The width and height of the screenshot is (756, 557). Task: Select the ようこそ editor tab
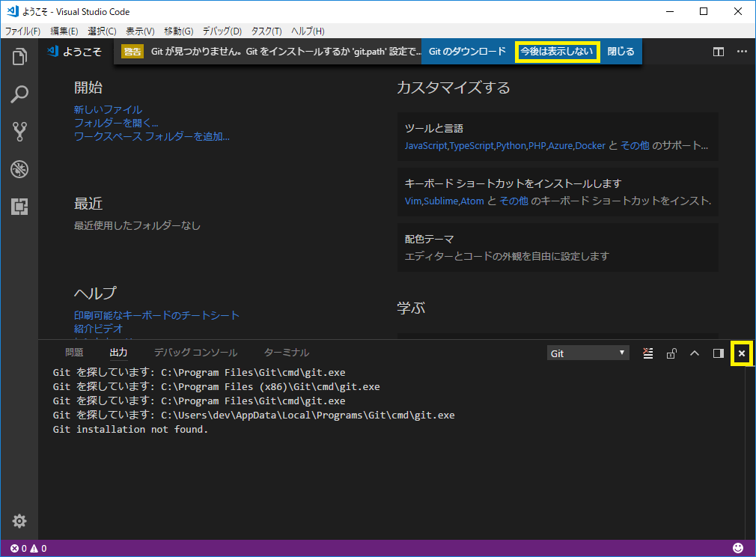tap(75, 52)
